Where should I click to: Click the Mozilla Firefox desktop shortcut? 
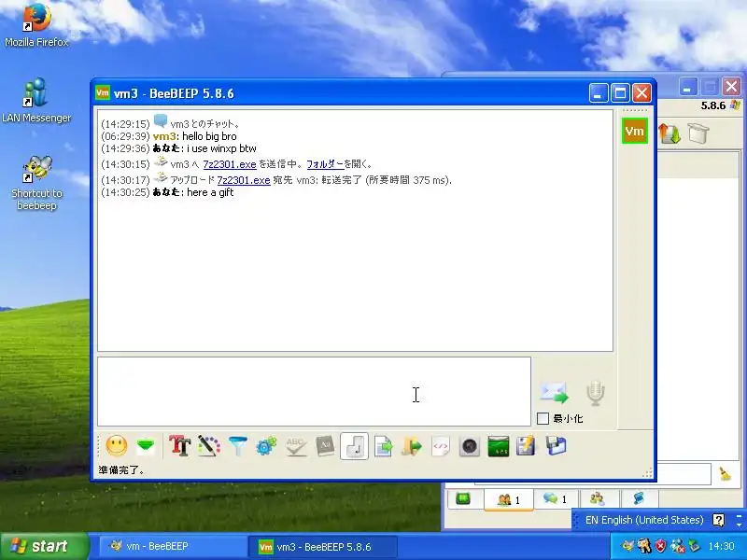coord(36,25)
